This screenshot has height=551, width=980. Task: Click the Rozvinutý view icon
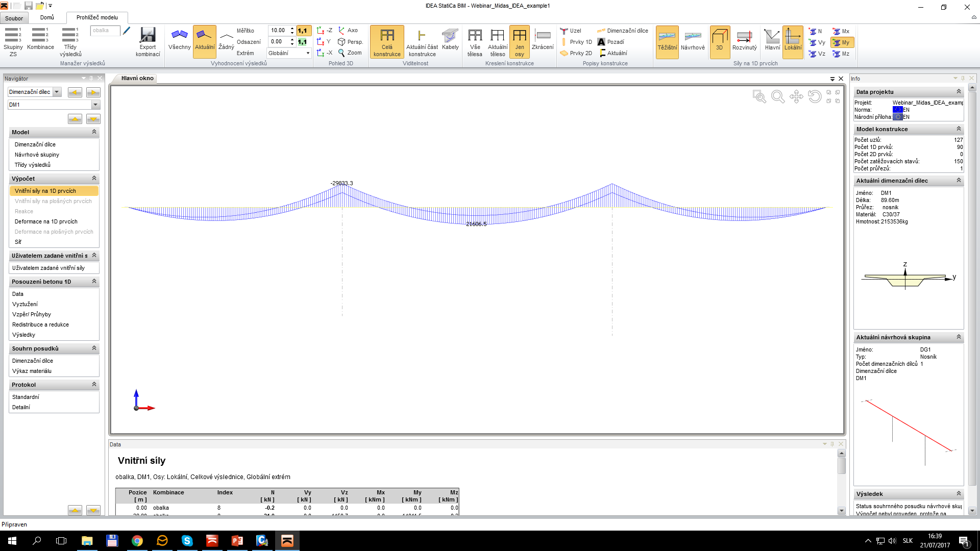click(x=744, y=40)
